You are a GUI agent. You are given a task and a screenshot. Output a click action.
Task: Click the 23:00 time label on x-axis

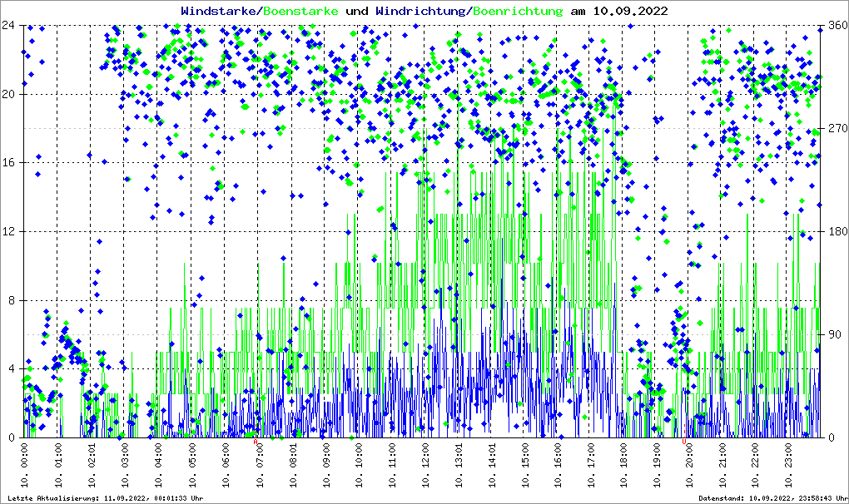click(790, 467)
